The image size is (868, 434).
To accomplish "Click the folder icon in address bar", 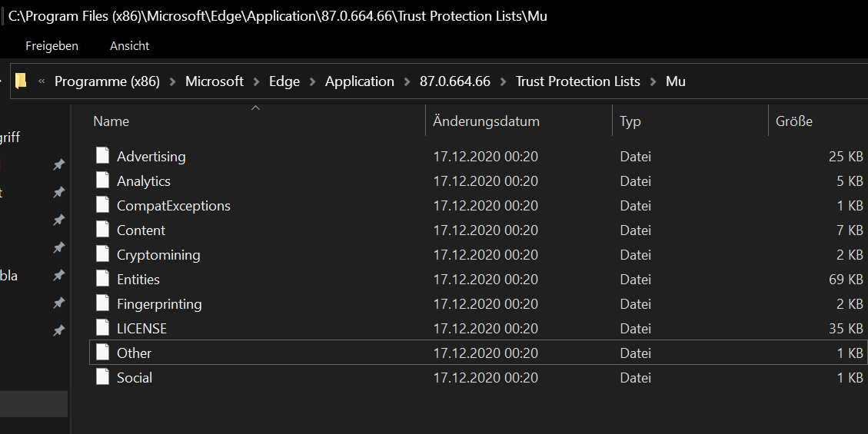I will (x=21, y=81).
